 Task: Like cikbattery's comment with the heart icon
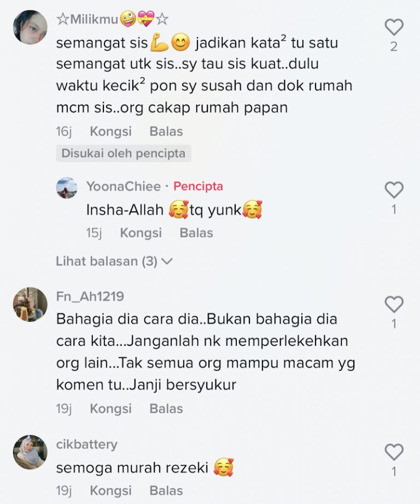[x=394, y=452]
